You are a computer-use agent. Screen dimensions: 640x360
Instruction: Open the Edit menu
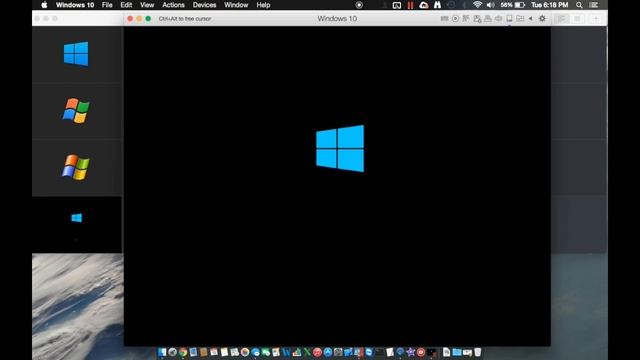click(x=126, y=5)
